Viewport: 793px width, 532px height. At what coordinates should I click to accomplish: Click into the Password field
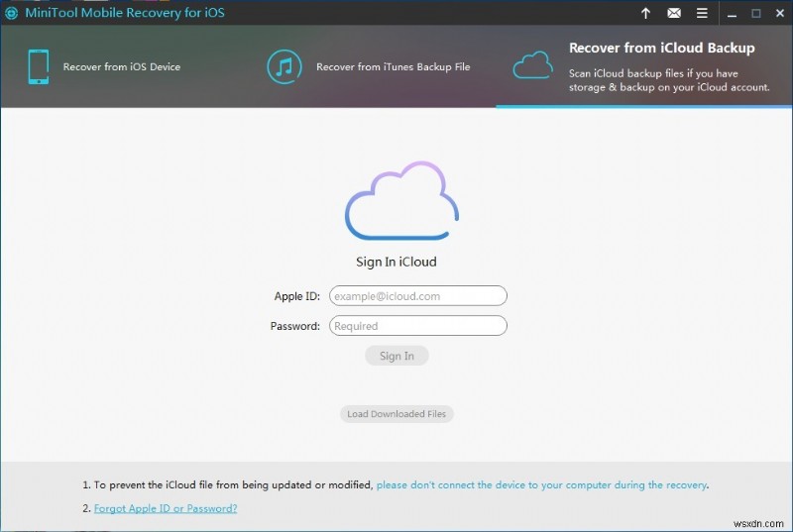click(417, 326)
